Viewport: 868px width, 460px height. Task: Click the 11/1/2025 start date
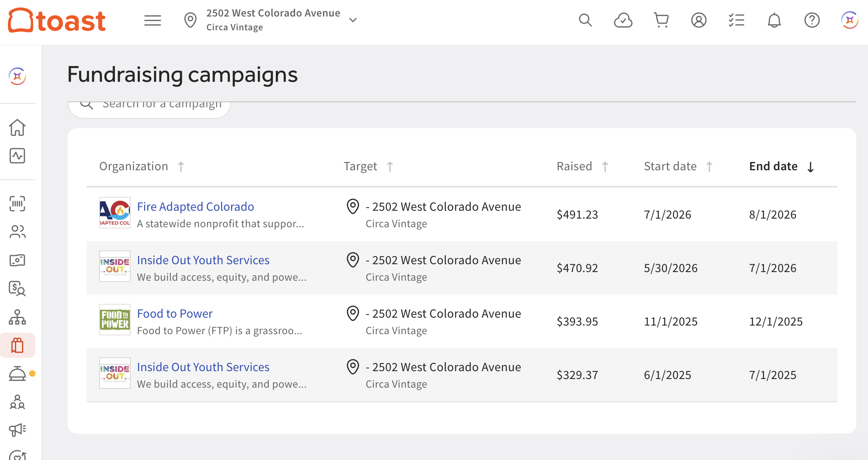pyautogui.click(x=671, y=322)
